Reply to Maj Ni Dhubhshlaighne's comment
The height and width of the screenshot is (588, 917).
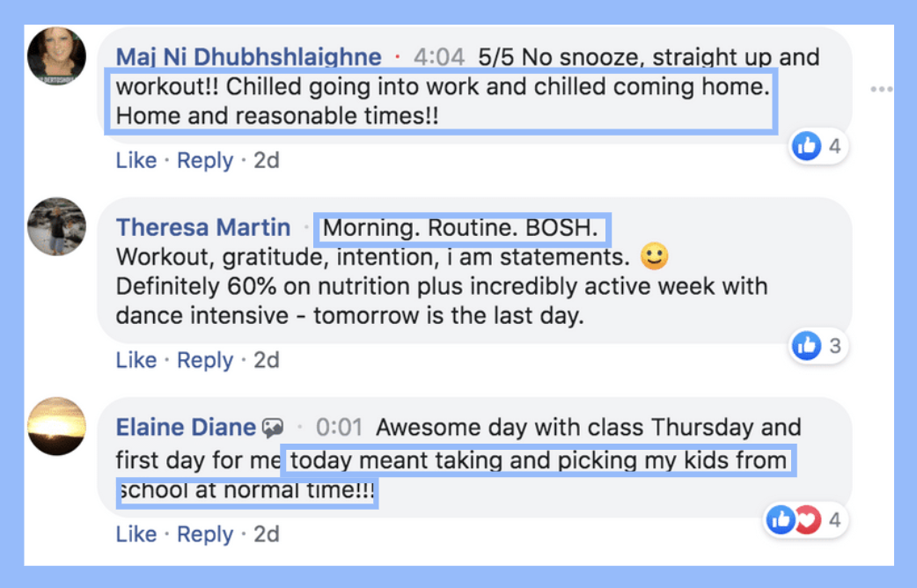tap(205, 160)
